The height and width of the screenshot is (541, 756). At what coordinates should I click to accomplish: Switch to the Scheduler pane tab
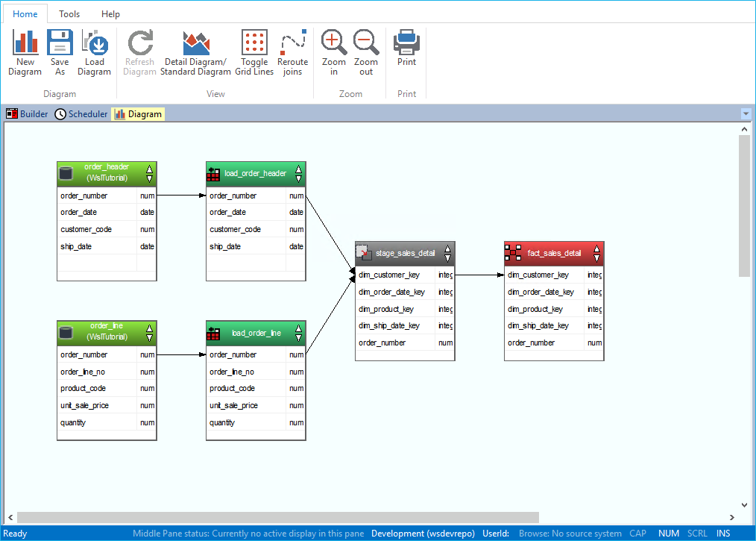[81, 114]
